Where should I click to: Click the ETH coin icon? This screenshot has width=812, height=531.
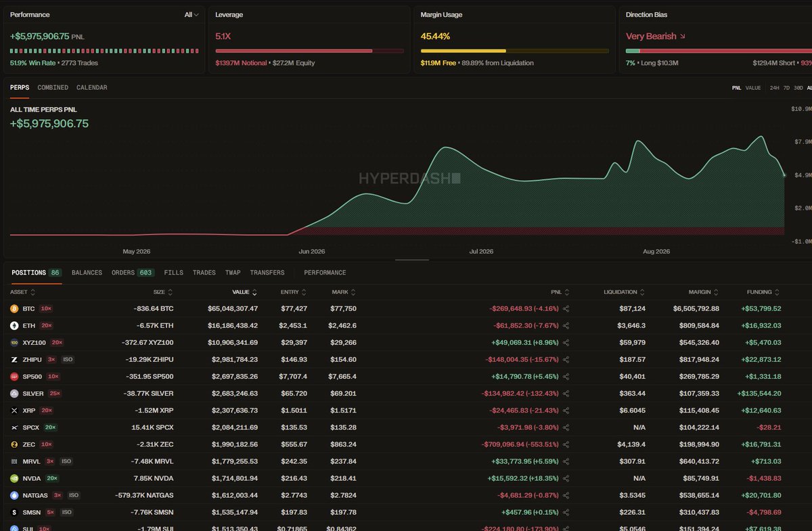point(14,325)
